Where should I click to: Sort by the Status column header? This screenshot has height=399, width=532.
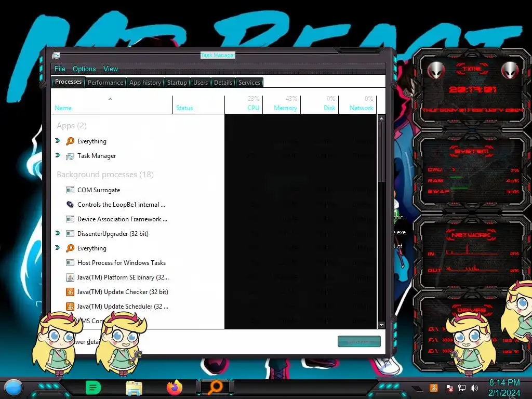(199, 104)
